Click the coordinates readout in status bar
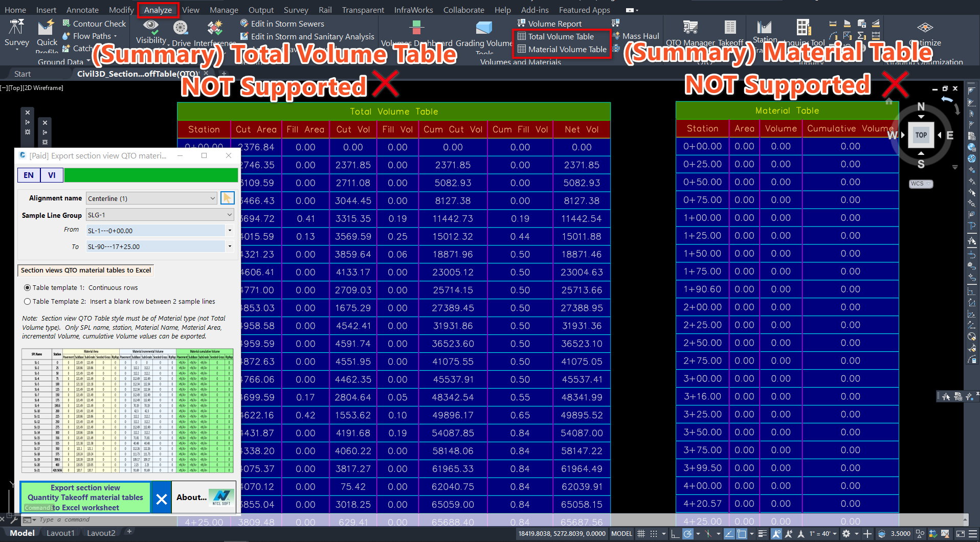 (562, 533)
